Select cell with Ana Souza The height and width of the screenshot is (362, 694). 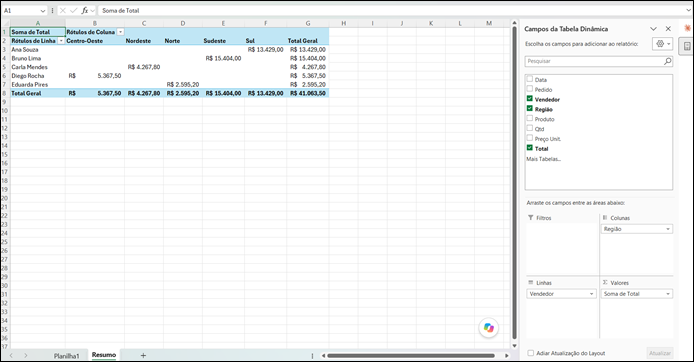tap(38, 50)
